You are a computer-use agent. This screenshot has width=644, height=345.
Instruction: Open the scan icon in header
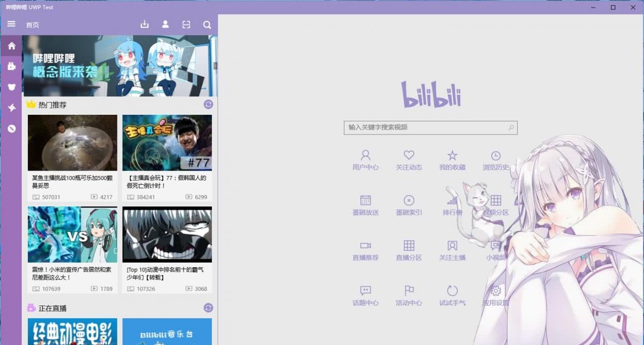point(186,24)
